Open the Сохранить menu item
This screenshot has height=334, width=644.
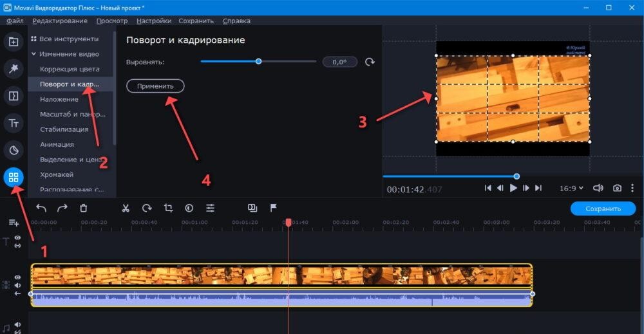[196, 21]
